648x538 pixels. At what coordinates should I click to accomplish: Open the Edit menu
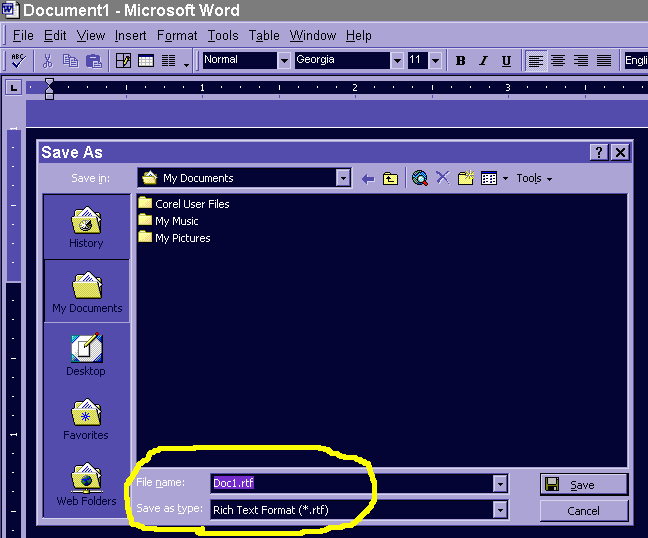55,36
